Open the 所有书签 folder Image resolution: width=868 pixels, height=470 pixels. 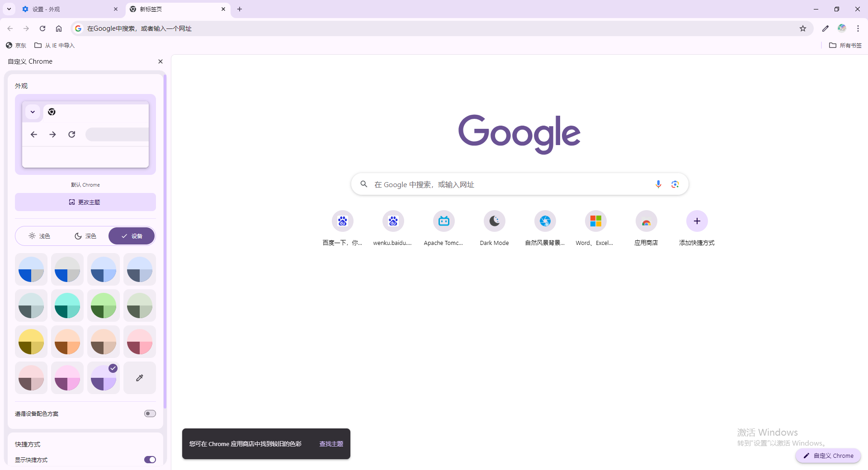point(845,45)
